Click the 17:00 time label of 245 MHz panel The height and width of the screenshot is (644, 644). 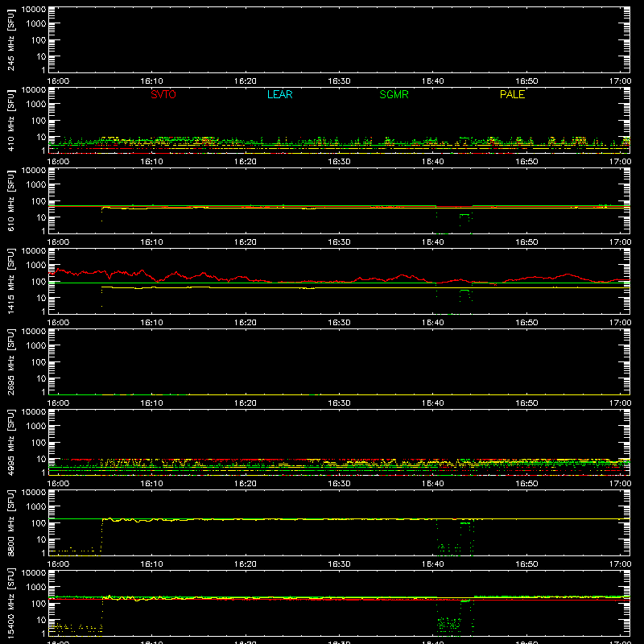click(x=620, y=81)
